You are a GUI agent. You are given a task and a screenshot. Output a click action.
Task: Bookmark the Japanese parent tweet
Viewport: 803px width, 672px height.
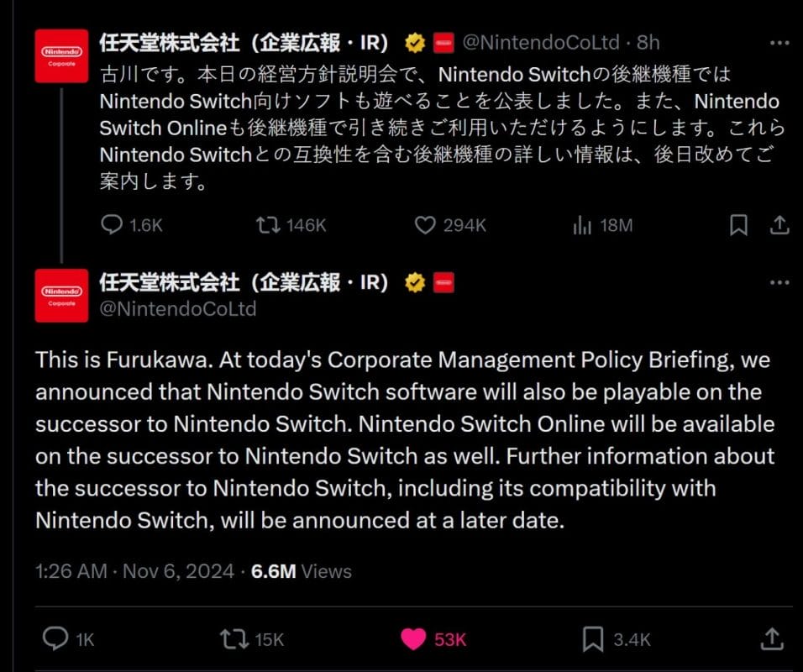tap(738, 225)
